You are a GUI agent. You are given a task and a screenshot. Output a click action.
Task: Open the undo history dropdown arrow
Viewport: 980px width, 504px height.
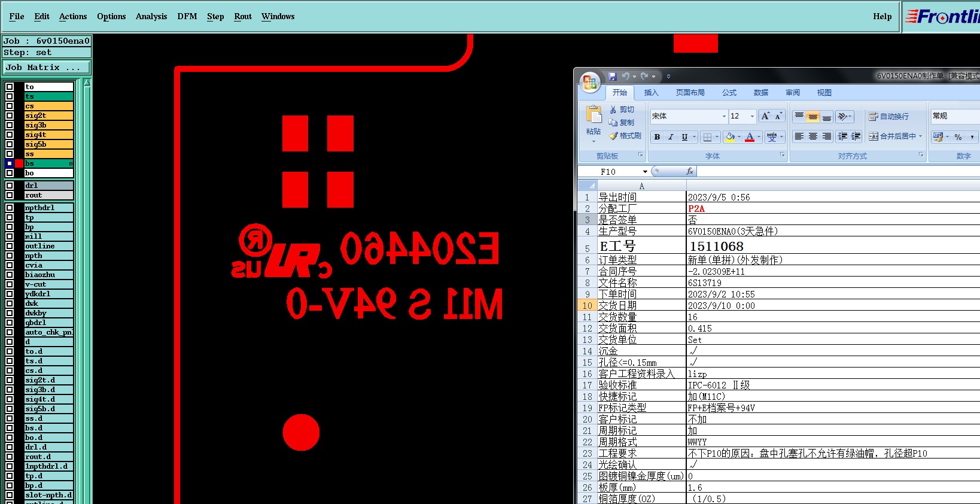634,77
